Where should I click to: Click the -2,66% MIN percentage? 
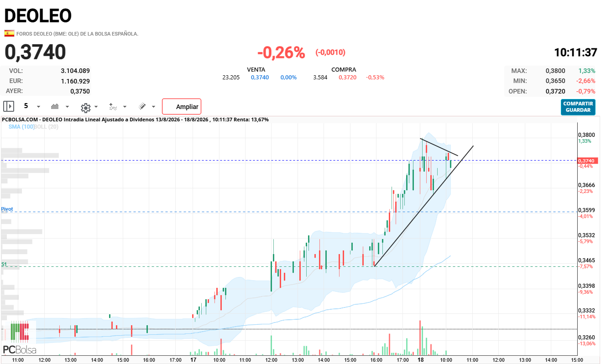tap(586, 81)
